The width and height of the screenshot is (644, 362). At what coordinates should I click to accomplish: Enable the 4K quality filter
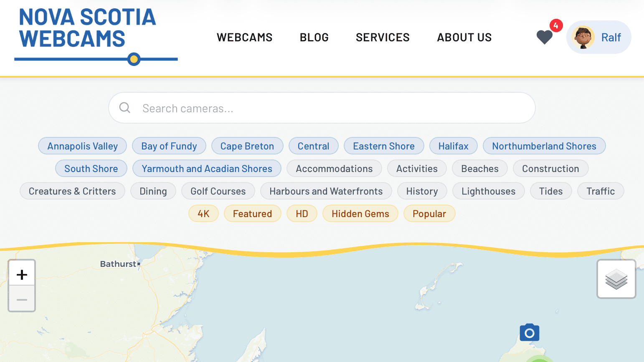click(203, 214)
